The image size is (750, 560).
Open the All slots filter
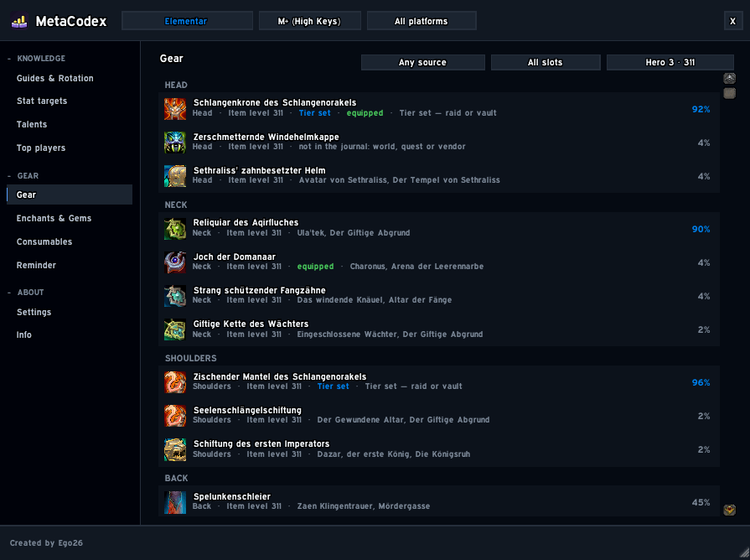tap(546, 62)
